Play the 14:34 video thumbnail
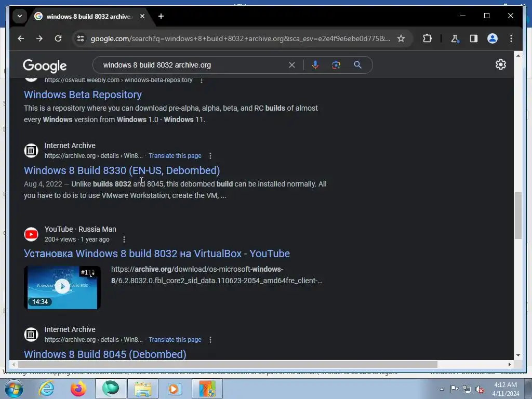 click(x=62, y=287)
